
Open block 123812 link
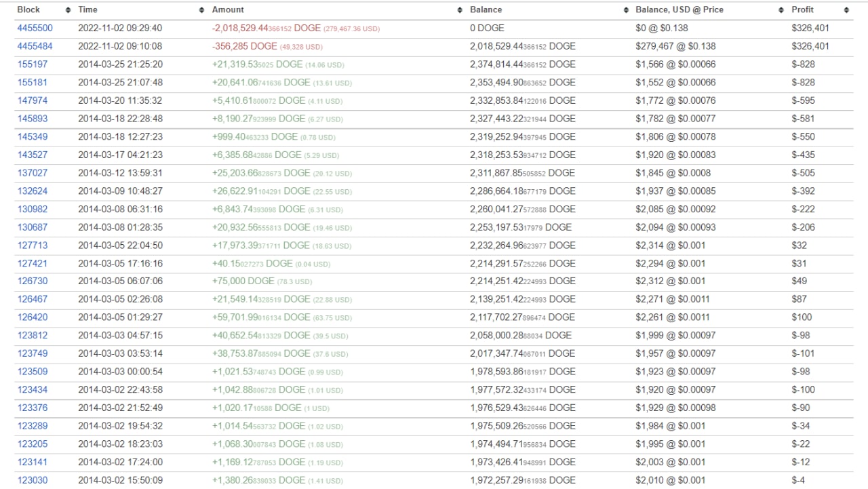[x=33, y=336]
